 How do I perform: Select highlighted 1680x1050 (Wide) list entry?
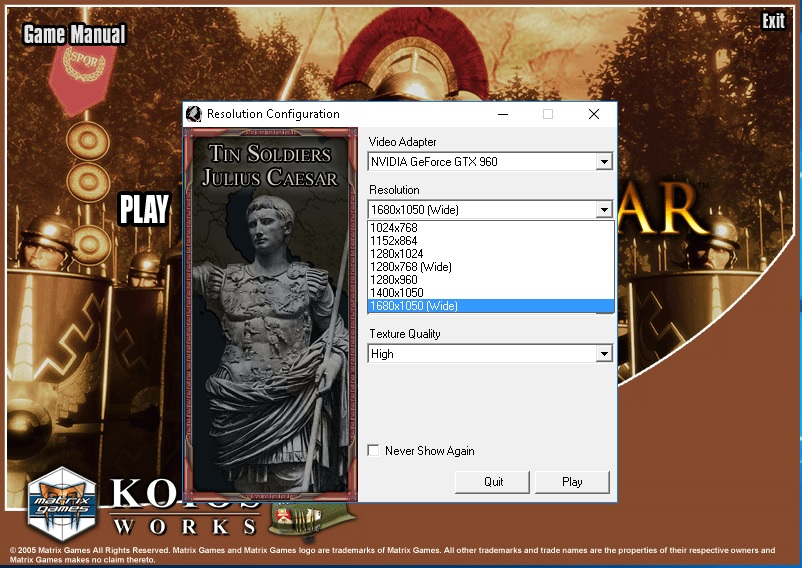[x=491, y=306]
